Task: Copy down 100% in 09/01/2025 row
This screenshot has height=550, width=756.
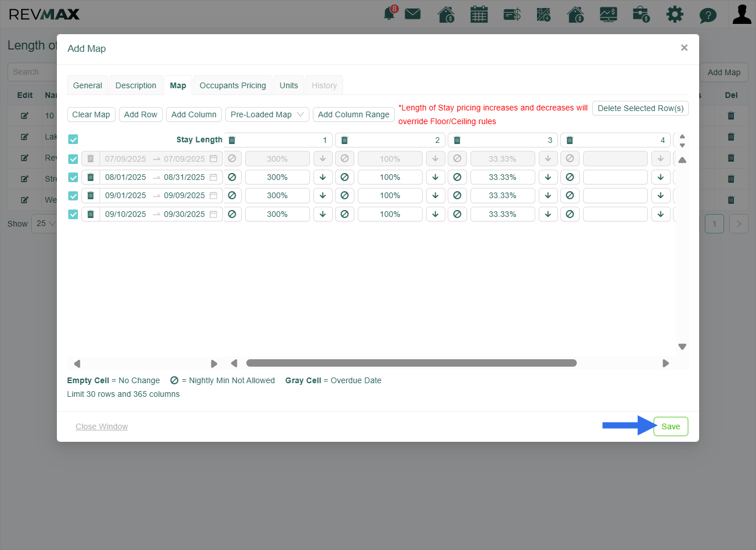Action: point(435,195)
